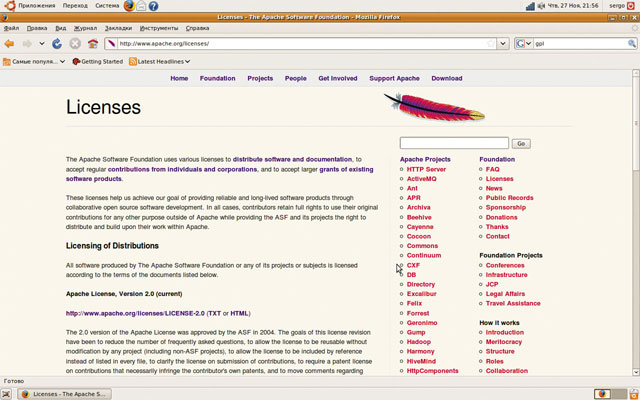The height and width of the screenshot is (400, 640).
Task: Click the Home link in page navigation
Action: coord(179,78)
